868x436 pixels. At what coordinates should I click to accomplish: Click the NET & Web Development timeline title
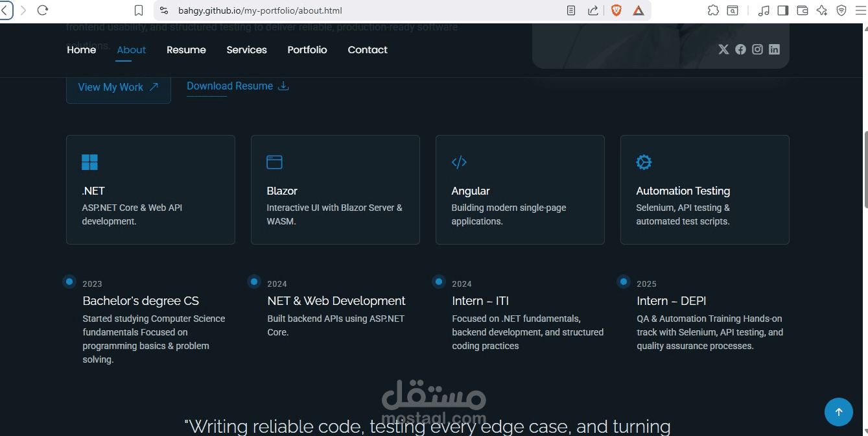336,301
